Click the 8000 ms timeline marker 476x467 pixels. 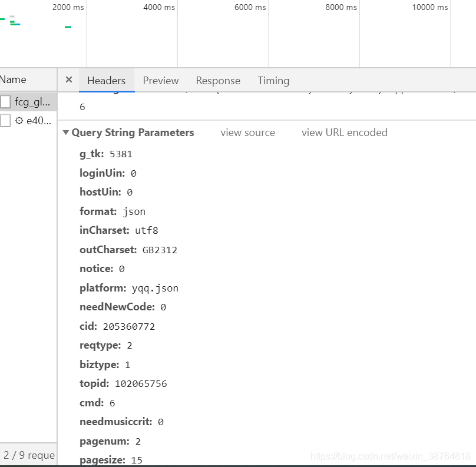pyautogui.click(x=341, y=7)
